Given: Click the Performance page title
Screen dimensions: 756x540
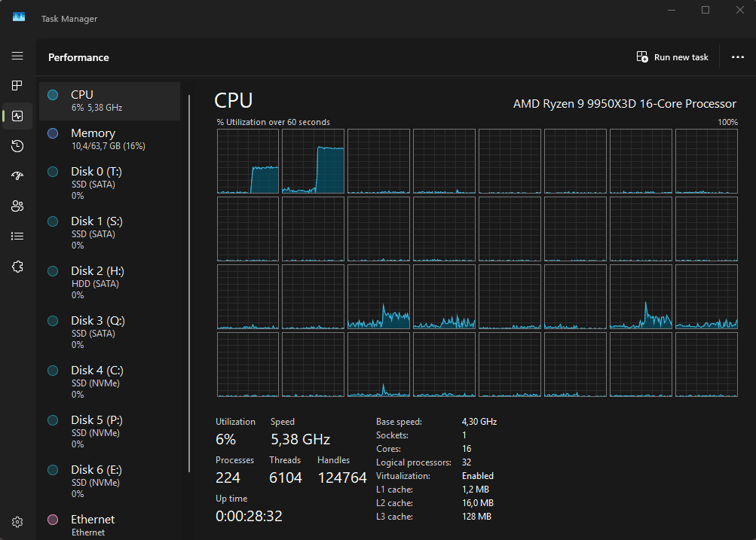Looking at the screenshot, I should pos(78,57).
